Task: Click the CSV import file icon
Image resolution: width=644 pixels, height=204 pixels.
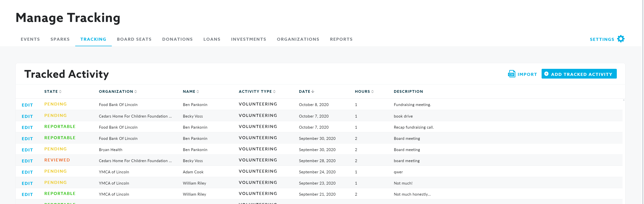Action: point(511,74)
